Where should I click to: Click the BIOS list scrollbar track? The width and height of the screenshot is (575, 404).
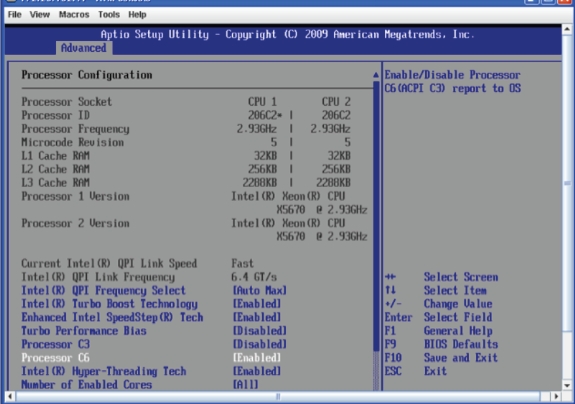376,370
